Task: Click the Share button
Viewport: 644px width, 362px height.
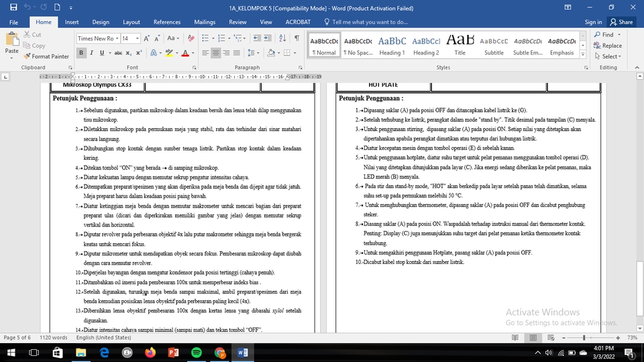Action: [621, 22]
